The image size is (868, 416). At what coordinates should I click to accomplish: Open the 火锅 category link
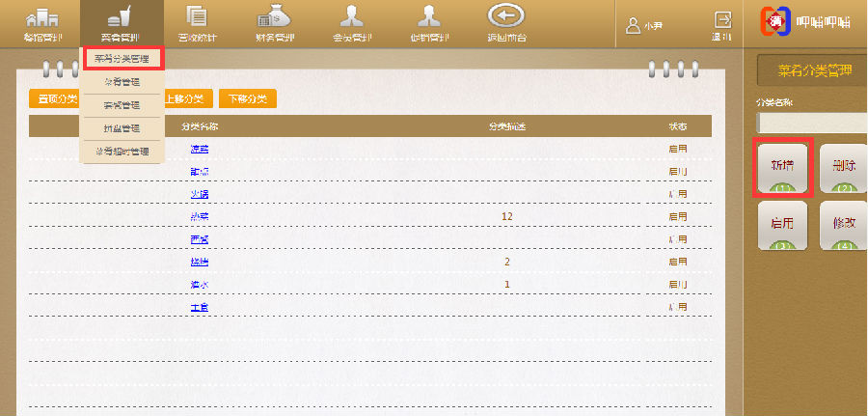pyautogui.click(x=199, y=194)
